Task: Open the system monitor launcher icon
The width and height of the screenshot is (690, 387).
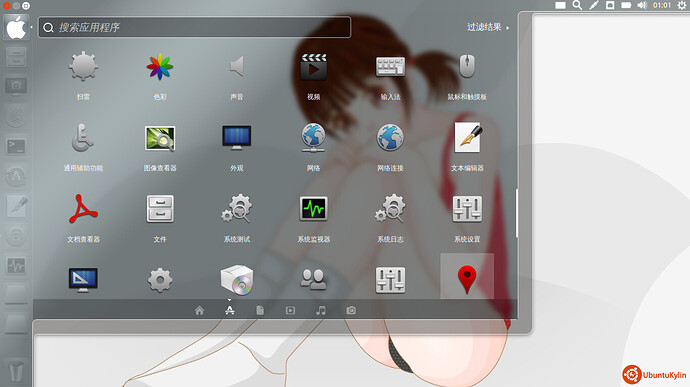Action: (x=16, y=266)
